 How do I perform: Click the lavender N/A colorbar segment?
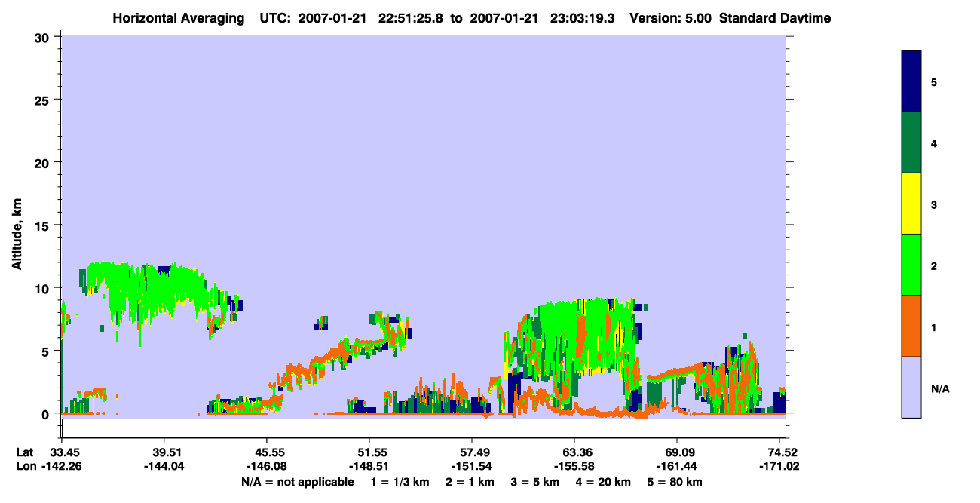pos(911,387)
